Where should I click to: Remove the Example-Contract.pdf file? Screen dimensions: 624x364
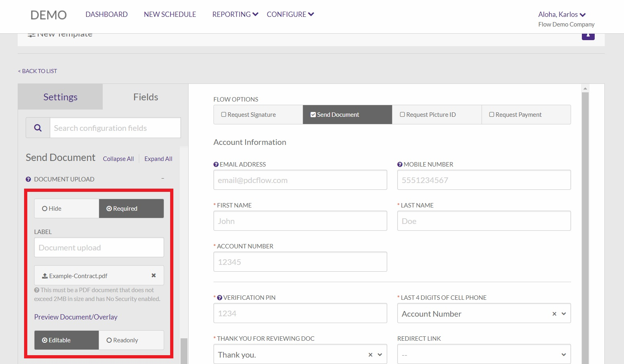[154, 275]
